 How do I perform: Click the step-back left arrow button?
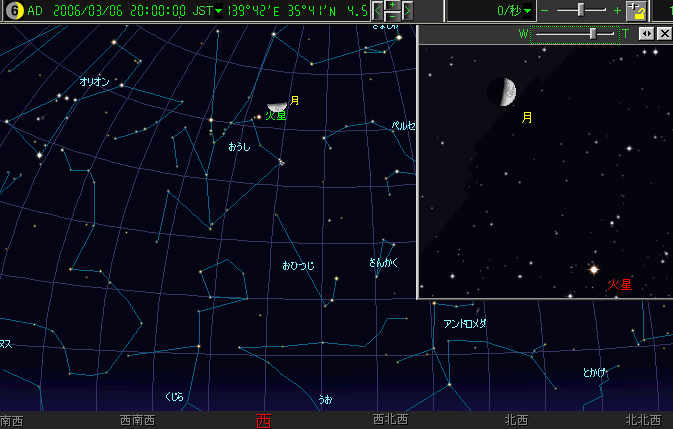point(378,11)
